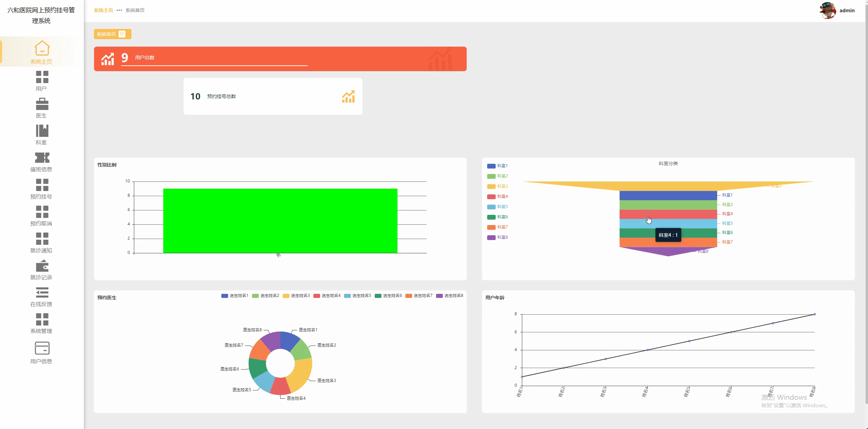This screenshot has width=868, height=429.
Task: Toggle 科室3 legend in funnel chart
Action: [497, 186]
